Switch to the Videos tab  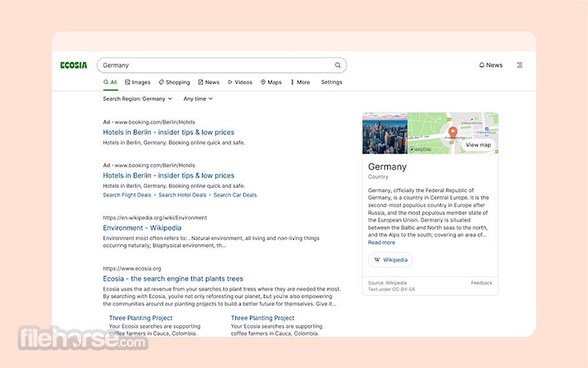(240, 82)
